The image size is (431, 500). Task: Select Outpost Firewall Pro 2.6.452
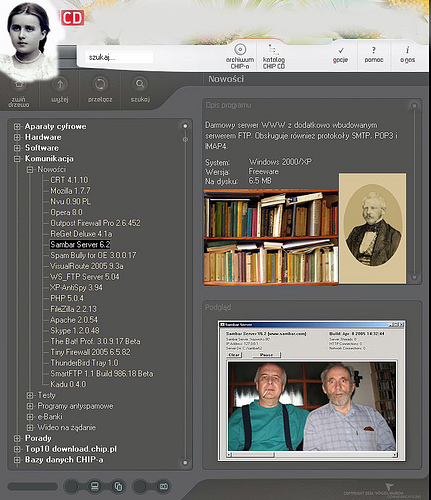(95, 223)
